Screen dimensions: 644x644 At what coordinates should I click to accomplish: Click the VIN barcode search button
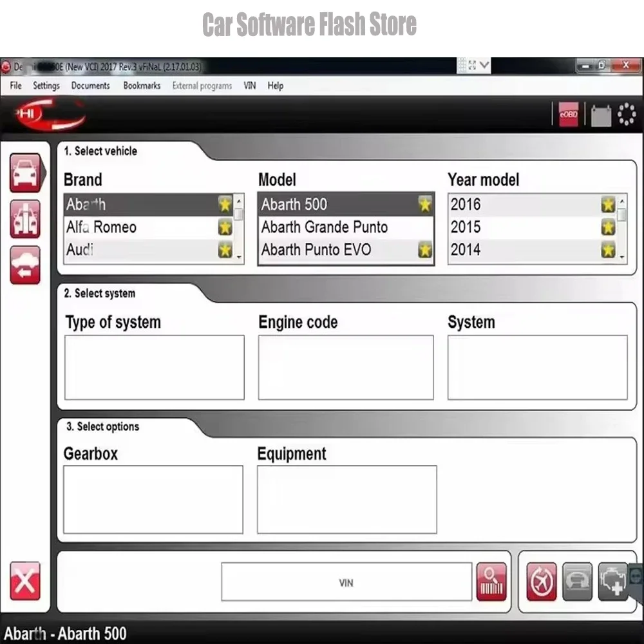coord(491,582)
